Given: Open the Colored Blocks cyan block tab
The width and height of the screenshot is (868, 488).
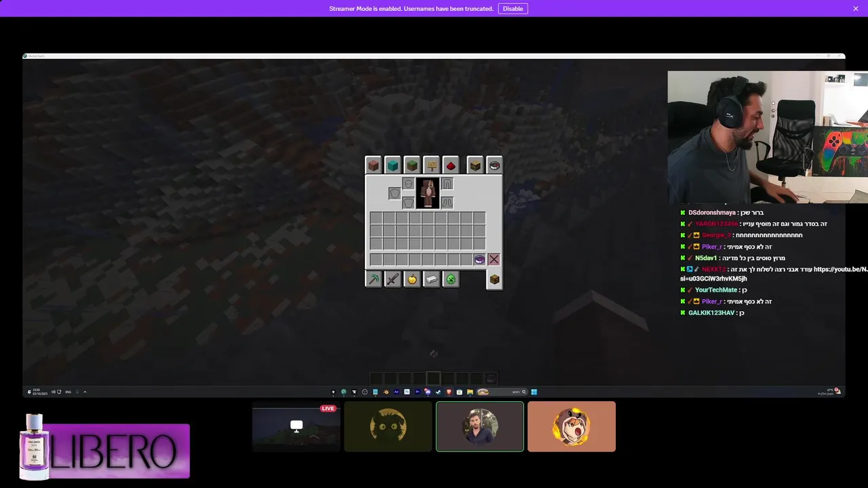Looking at the screenshot, I should point(393,165).
